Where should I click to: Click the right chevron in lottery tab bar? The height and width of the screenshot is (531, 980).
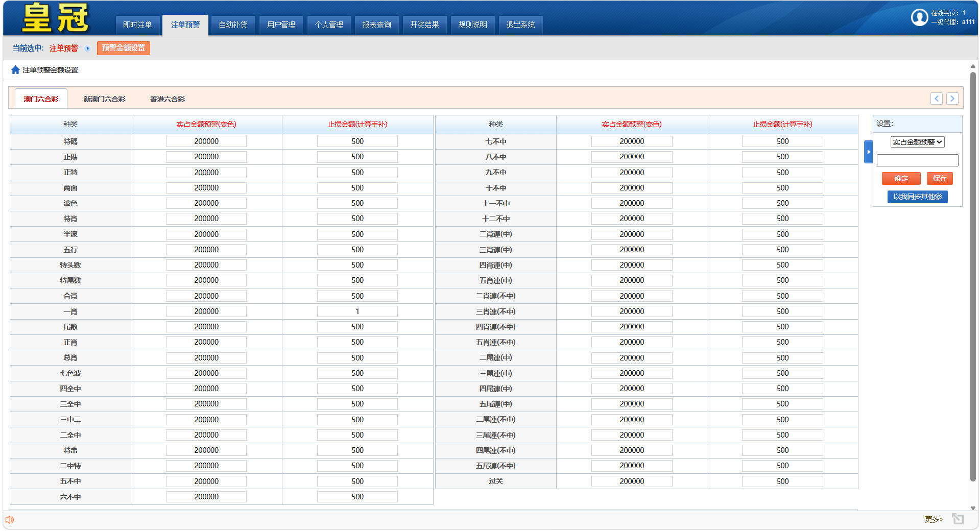click(x=952, y=99)
